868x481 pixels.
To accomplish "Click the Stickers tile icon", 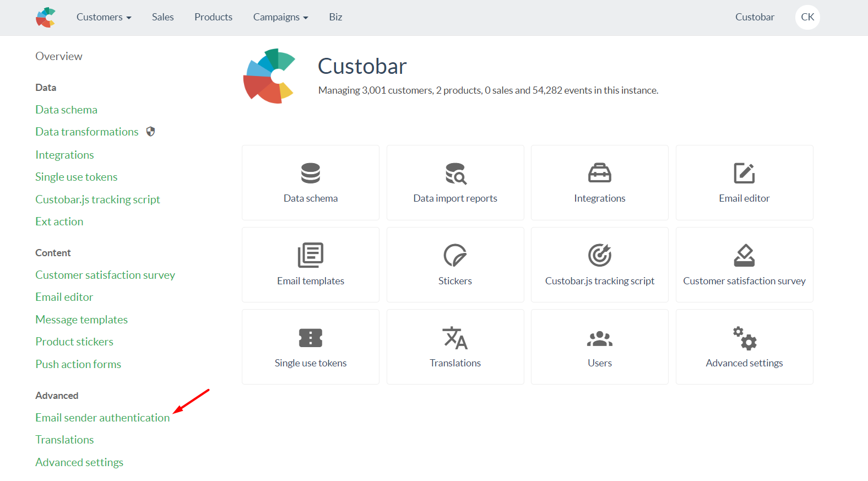I will pos(455,255).
